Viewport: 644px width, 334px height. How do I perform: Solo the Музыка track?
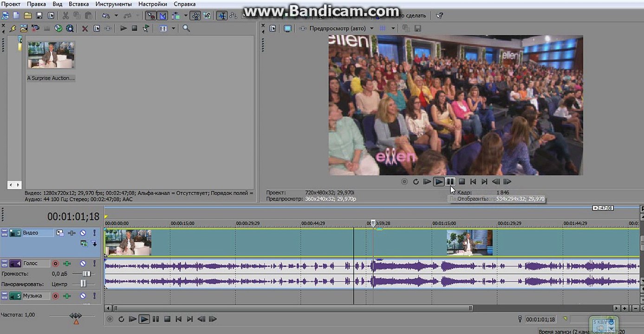94,296
